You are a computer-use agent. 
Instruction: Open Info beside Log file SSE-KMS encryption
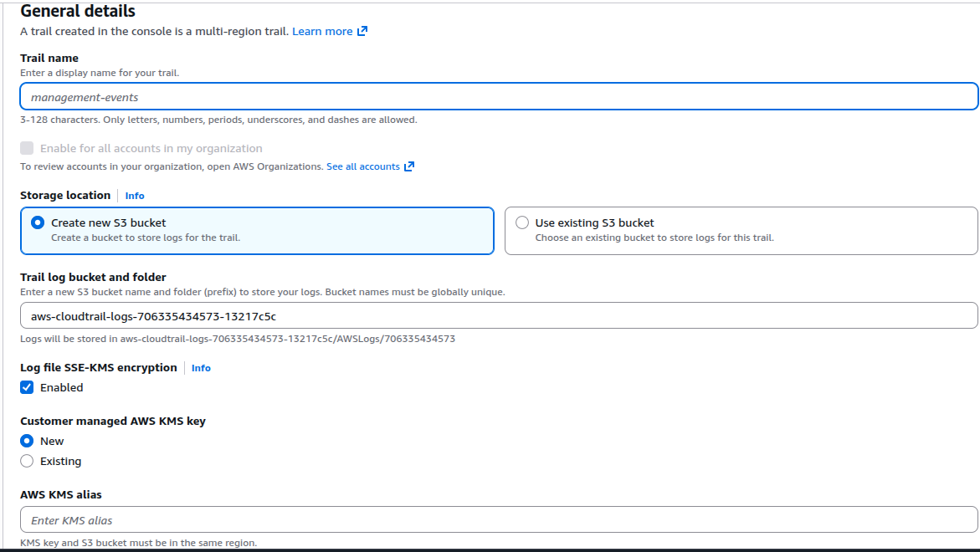click(201, 368)
